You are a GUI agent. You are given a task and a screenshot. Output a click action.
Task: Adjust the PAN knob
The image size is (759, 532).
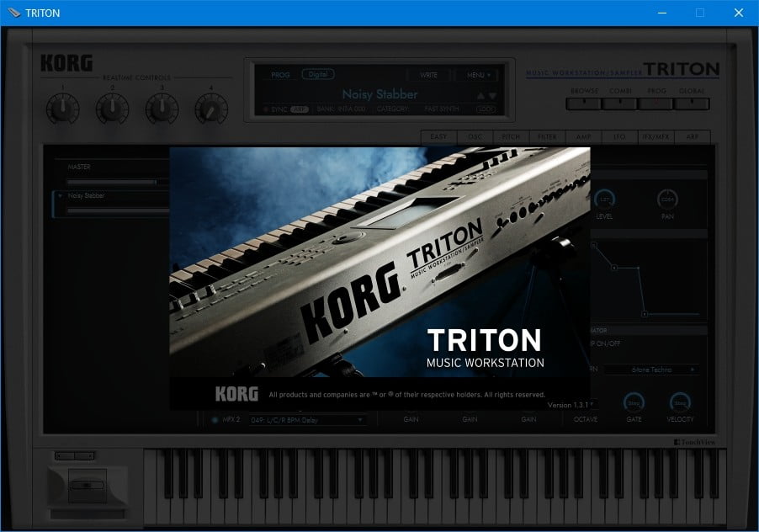[x=667, y=199]
